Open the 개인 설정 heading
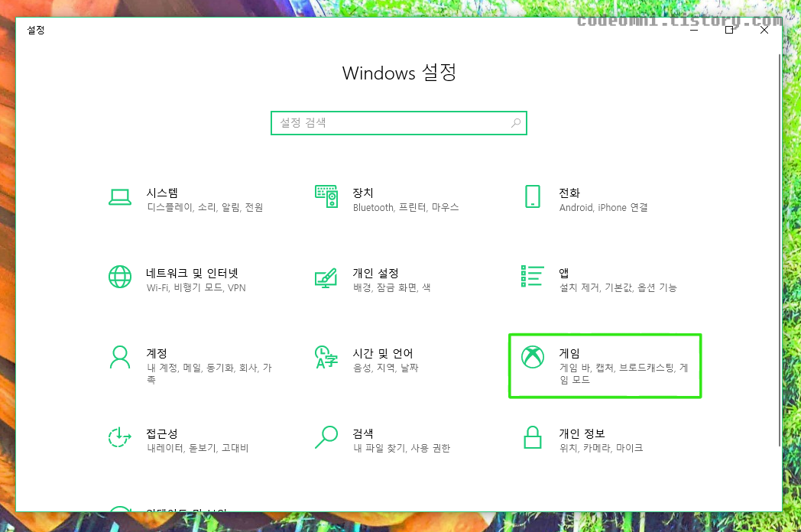This screenshot has height=532, width=801. tap(375, 273)
